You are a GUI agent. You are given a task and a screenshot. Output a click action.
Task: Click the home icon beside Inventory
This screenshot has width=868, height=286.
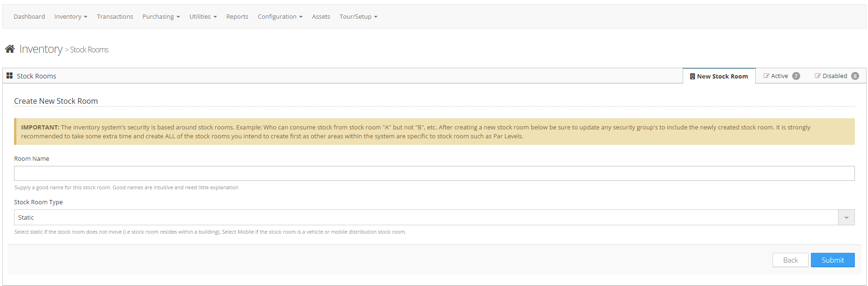(x=10, y=49)
